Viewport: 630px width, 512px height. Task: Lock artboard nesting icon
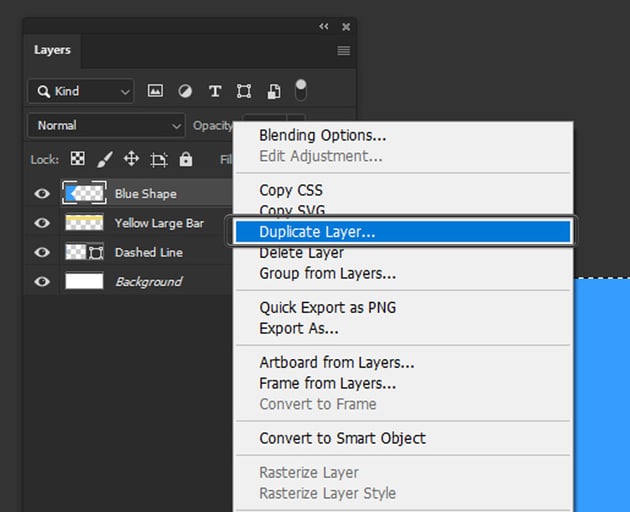tap(159, 160)
